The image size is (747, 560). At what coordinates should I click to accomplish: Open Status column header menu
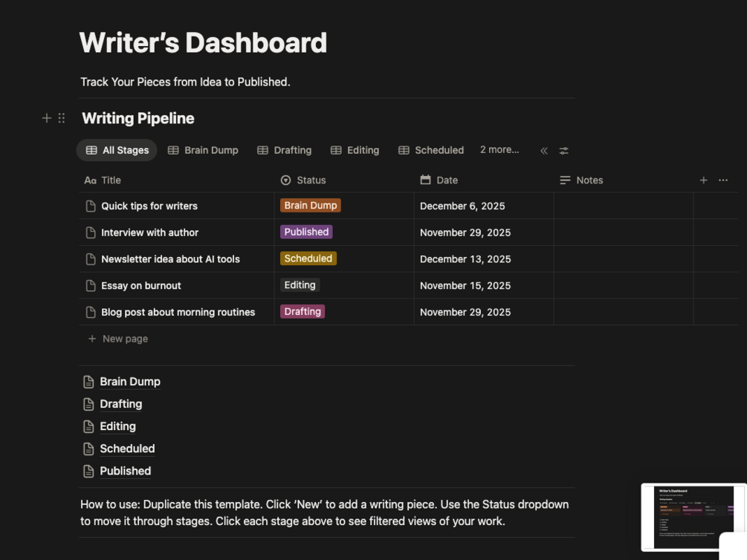[x=344, y=180]
